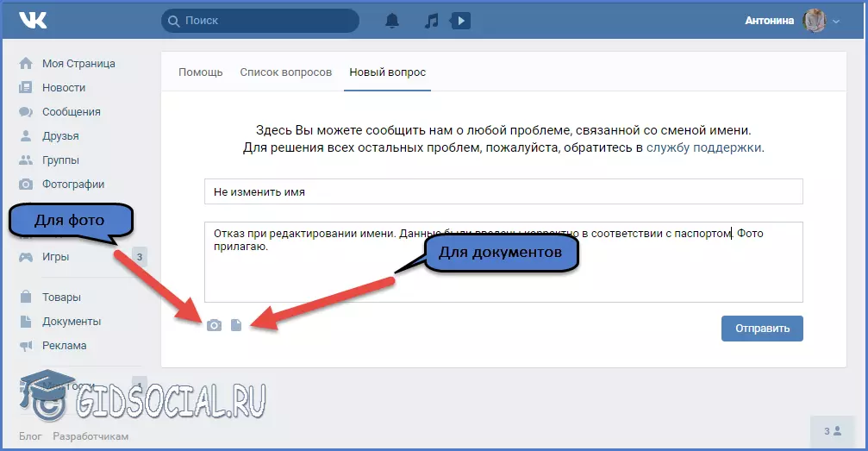Open the Список вопросов tab
Image resolution: width=868 pixels, height=451 pixels.
click(285, 72)
